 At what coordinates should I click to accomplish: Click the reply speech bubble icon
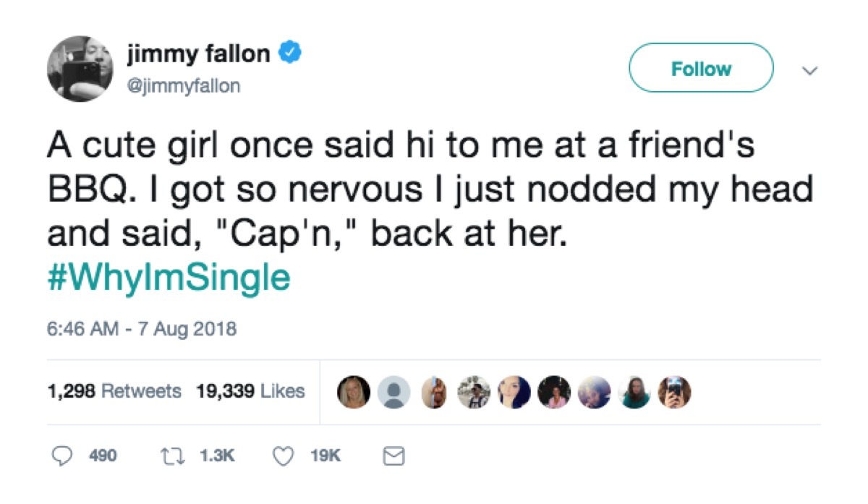pyautogui.click(x=63, y=456)
